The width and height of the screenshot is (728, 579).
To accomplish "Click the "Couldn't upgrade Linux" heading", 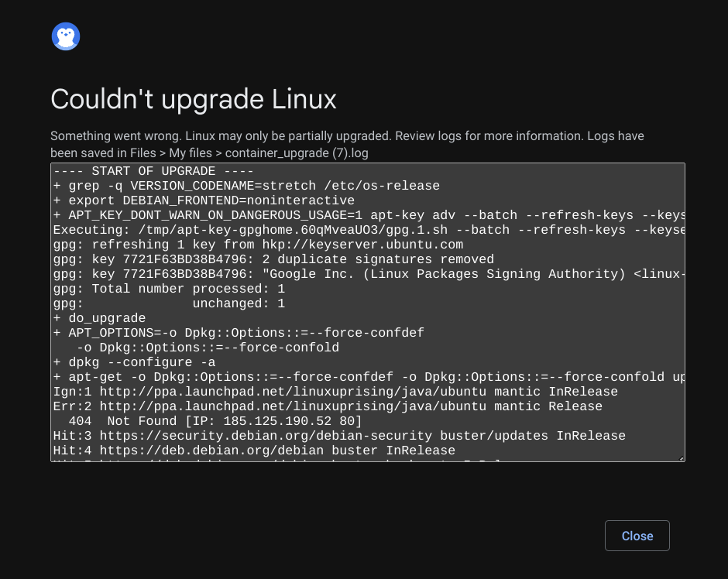I will pyautogui.click(x=193, y=99).
